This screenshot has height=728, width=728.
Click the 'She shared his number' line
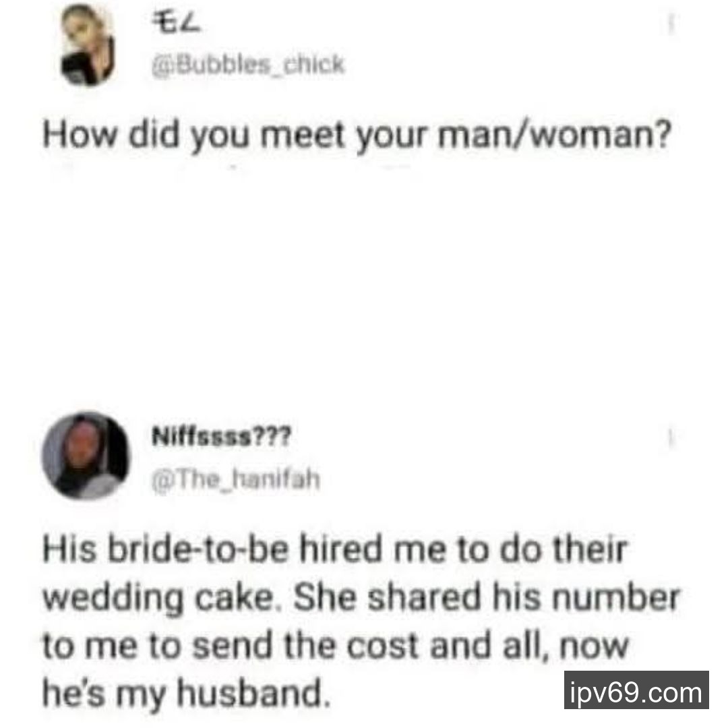(487, 597)
